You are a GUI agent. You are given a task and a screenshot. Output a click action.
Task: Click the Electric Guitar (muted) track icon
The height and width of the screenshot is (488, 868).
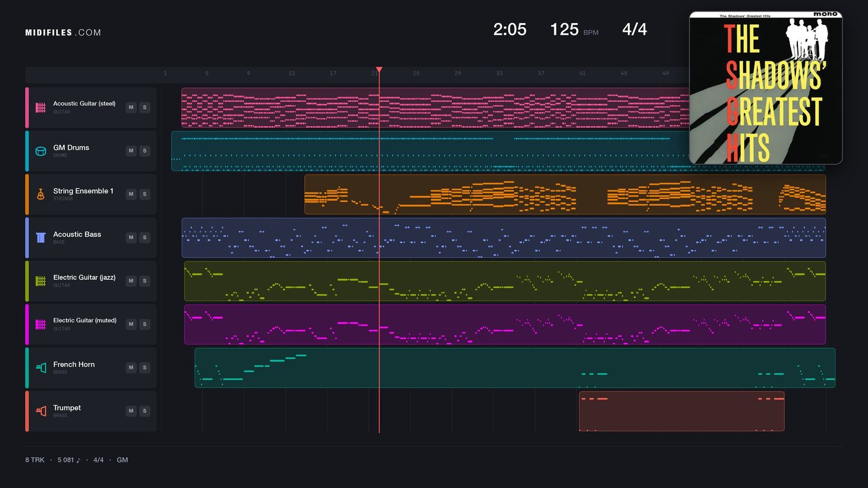click(x=41, y=324)
